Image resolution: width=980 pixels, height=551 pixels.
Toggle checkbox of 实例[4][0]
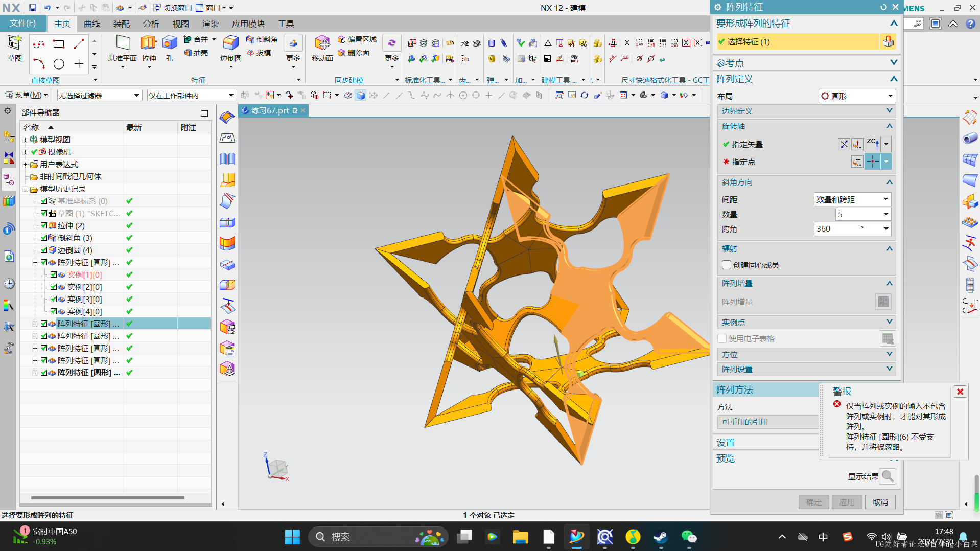tap(54, 311)
